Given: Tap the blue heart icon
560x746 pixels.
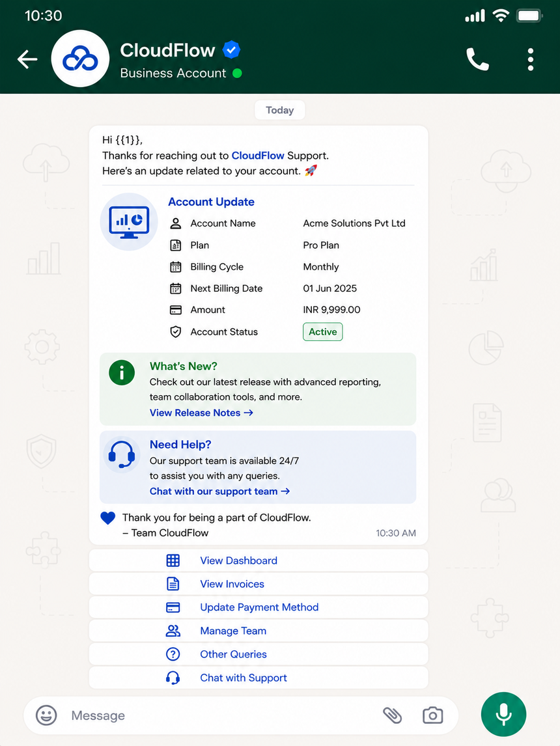Looking at the screenshot, I should [108, 518].
